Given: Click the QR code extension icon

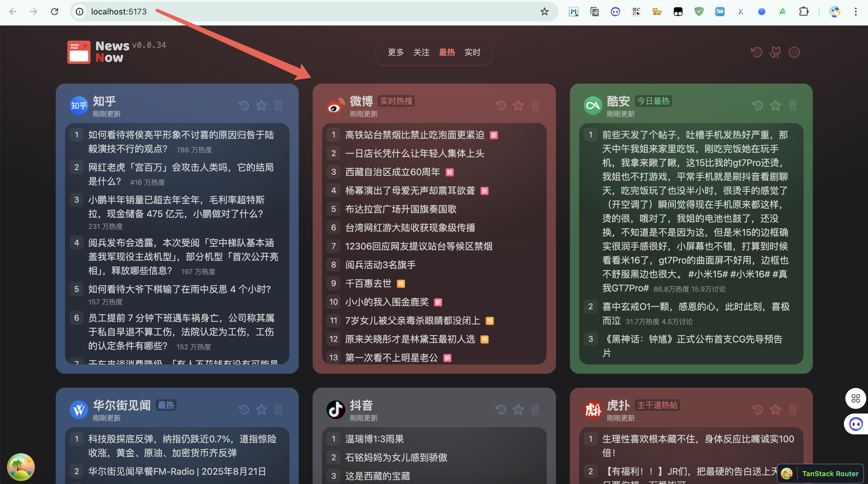Looking at the screenshot, I should click(x=636, y=12).
